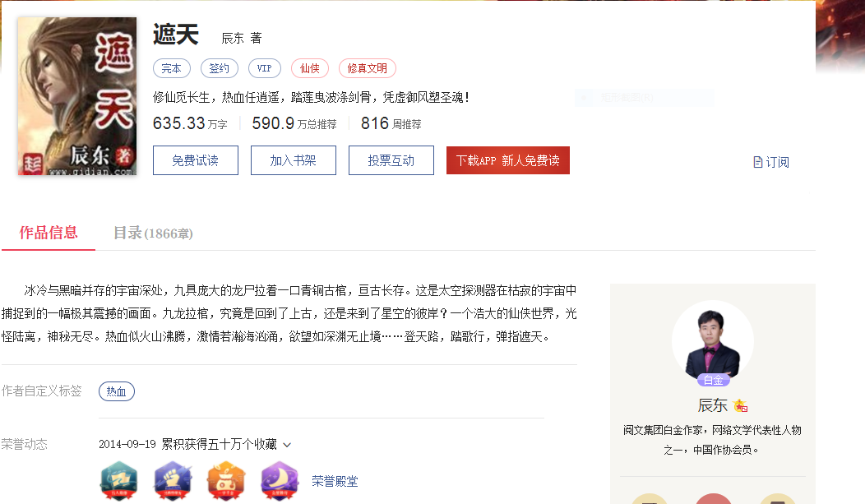Switch to the 目录 (1866章) tab

click(x=153, y=234)
